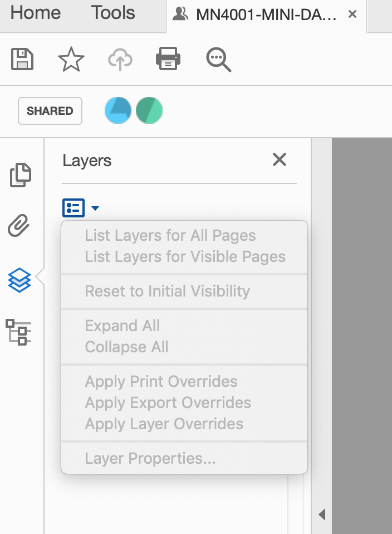Add document to favorites with star icon

point(71,60)
